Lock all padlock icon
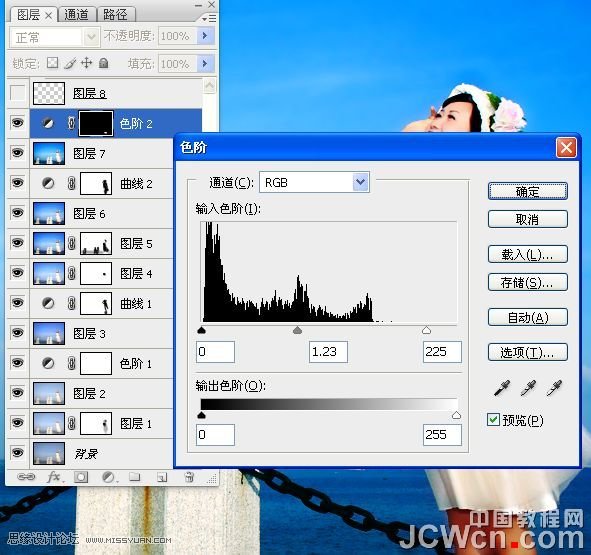The image size is (591, 555). pyautogui.click(x=104, y=63)
